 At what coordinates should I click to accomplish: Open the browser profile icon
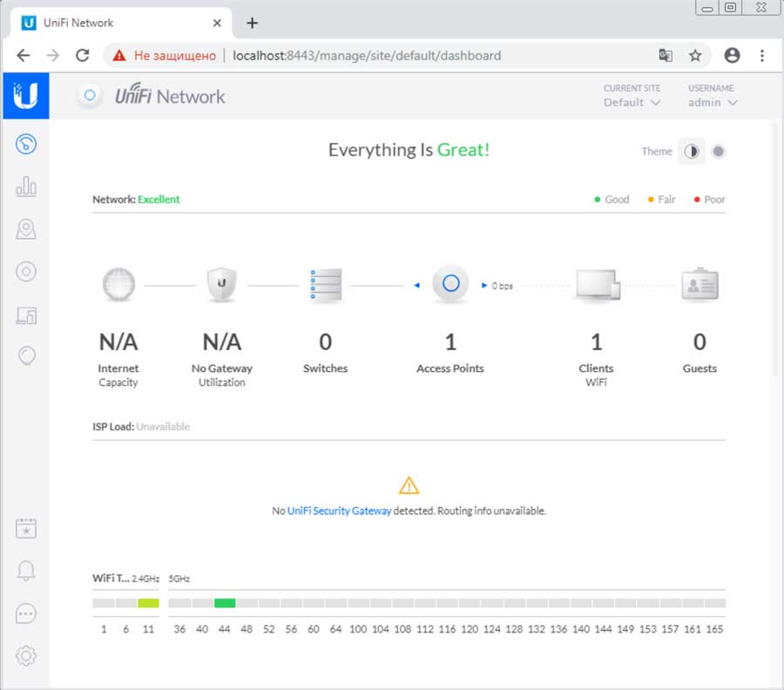click(x=732, y=56)
